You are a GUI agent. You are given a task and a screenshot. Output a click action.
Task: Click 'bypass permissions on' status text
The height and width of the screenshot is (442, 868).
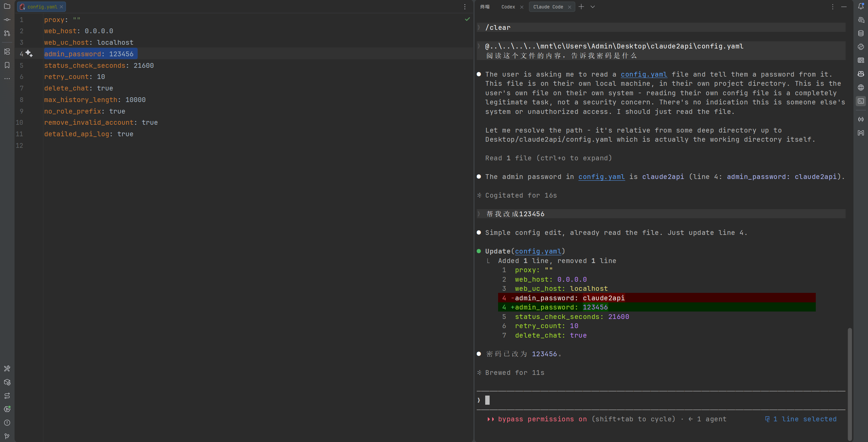click(542, 419)
